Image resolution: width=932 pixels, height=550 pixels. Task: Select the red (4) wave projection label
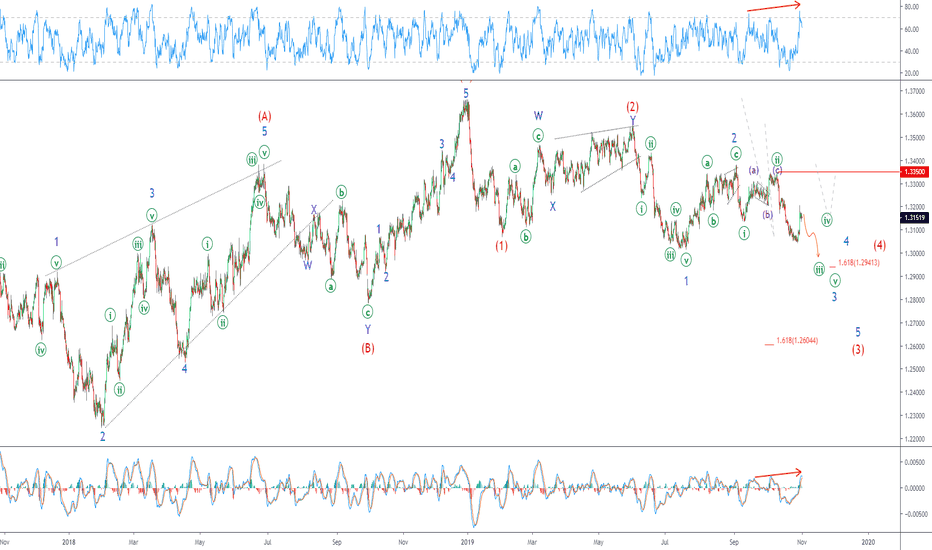tap(880, 245)
